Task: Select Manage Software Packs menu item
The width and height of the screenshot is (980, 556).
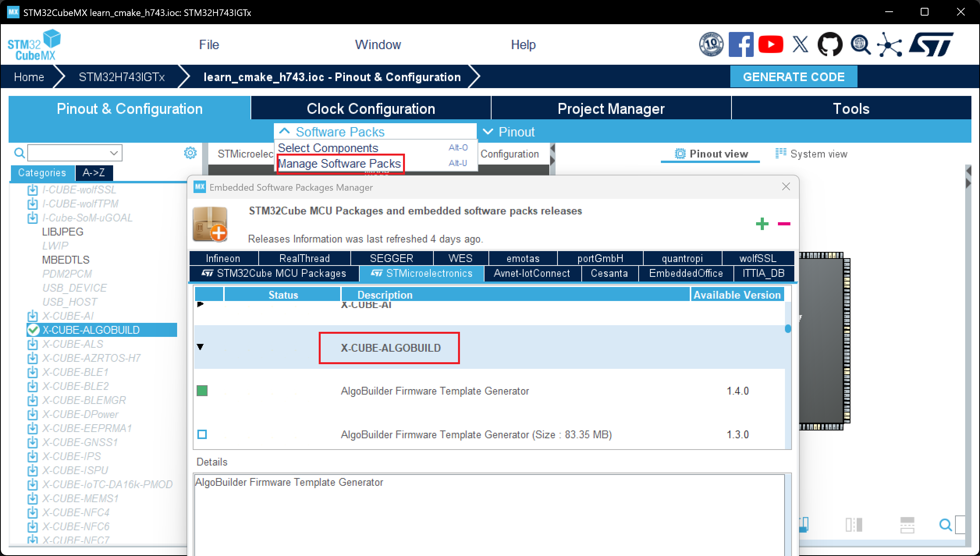Action: click(339, 163)
